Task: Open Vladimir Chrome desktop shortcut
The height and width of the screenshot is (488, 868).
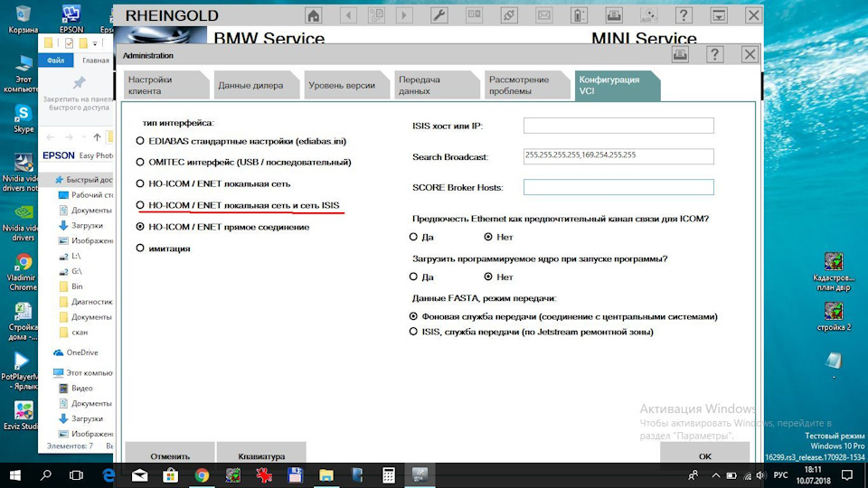Action: tap(24, 272)
